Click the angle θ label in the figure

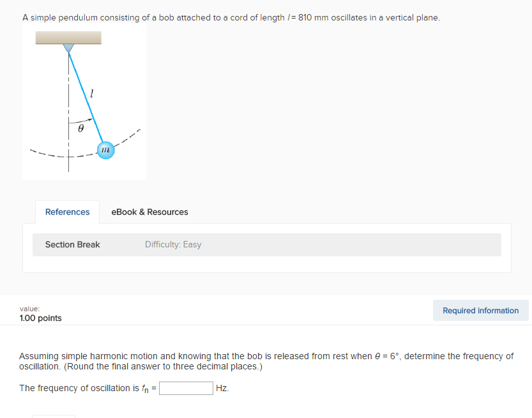(x=80, y=129)
